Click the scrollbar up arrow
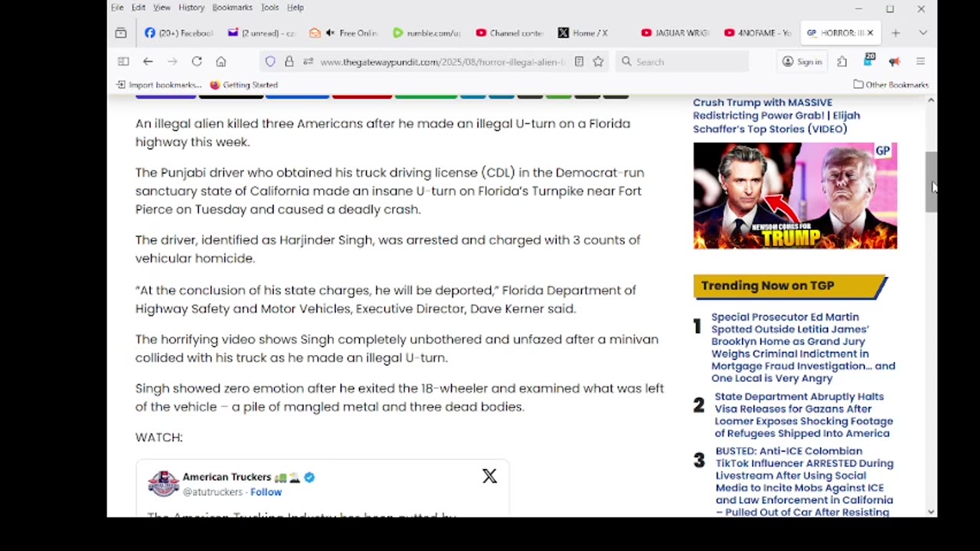The height and width of the screenshot is (551, 980). (x=931, y=100)
